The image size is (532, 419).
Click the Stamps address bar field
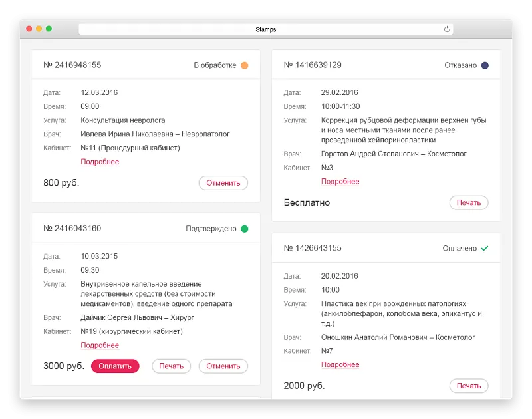tap(265, 29)
